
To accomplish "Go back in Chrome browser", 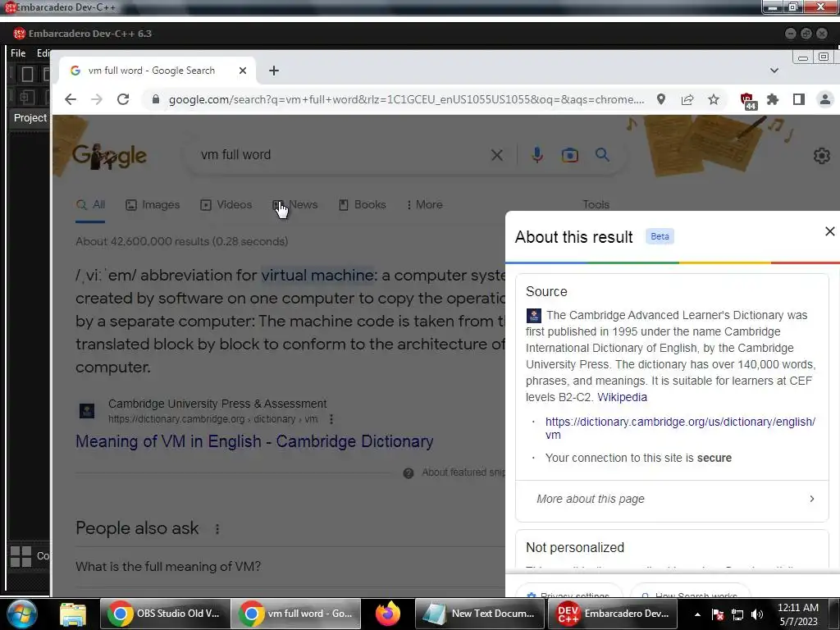I will 71,99.
